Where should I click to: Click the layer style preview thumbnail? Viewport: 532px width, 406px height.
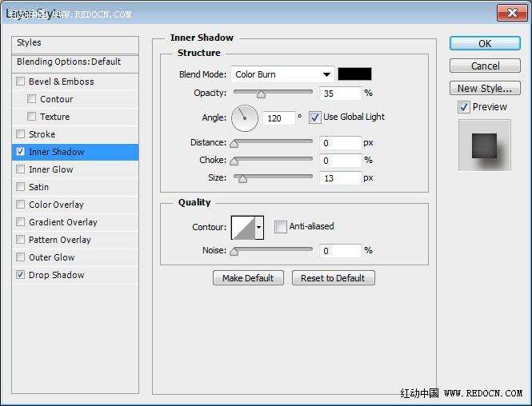[484, 145]
